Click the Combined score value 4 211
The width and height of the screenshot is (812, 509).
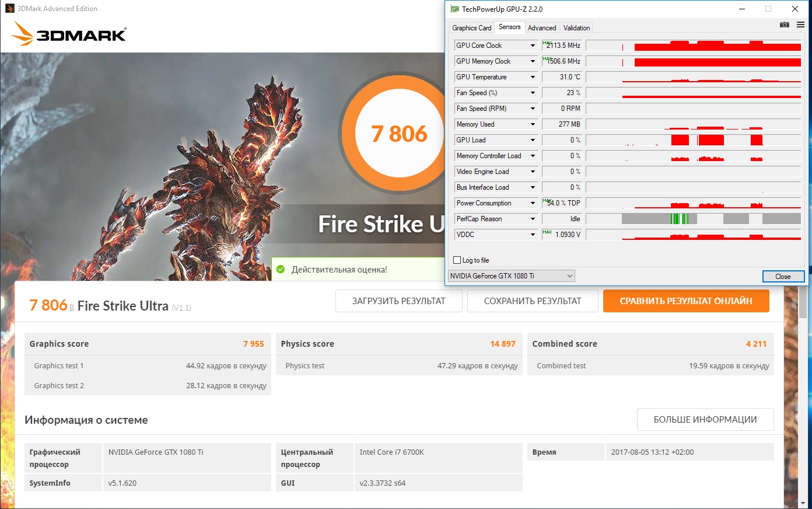[x=756, y=344]
